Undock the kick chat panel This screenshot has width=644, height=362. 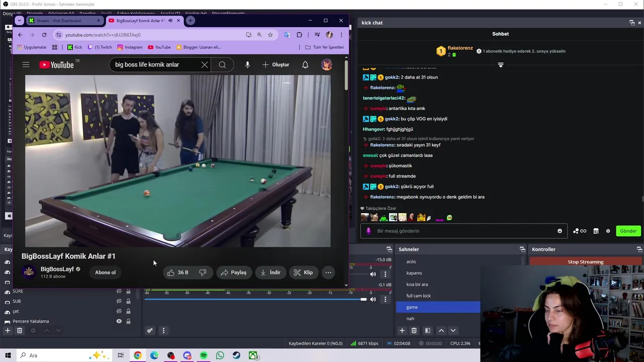coord(632,23)
